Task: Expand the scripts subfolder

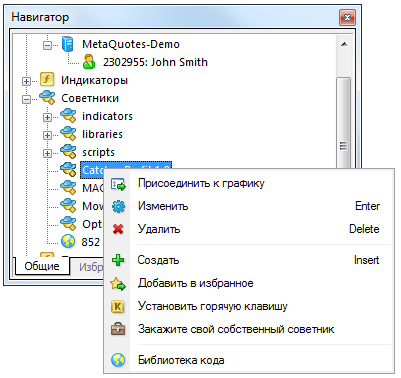Action: (47, 153)
